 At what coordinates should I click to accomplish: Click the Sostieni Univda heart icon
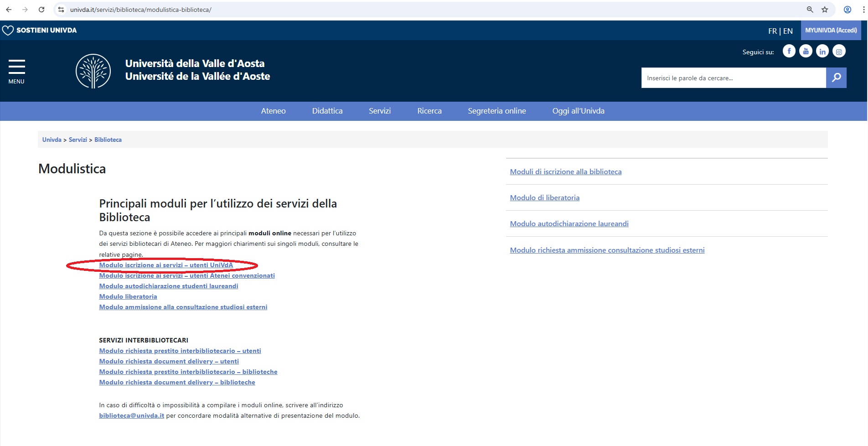(x=8, y=31)
